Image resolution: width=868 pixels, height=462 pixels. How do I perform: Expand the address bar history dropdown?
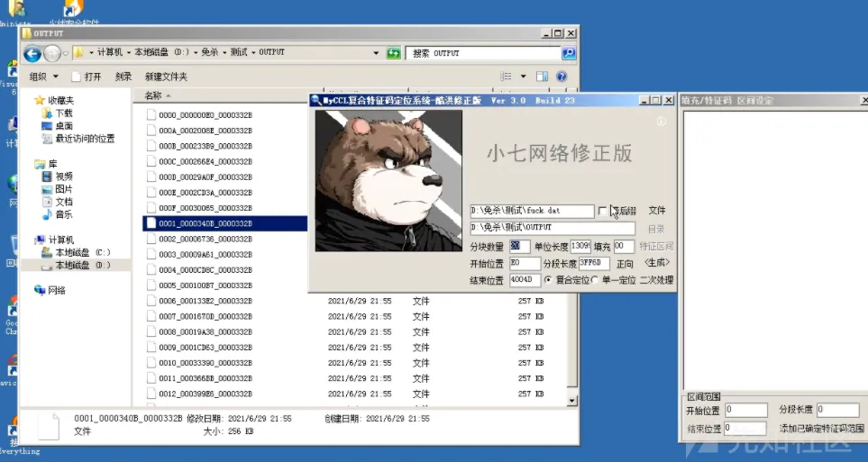pos(376,53)
